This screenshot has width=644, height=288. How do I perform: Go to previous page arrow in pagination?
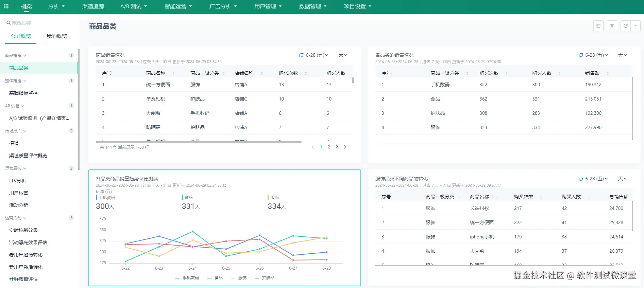pos(313,147)
